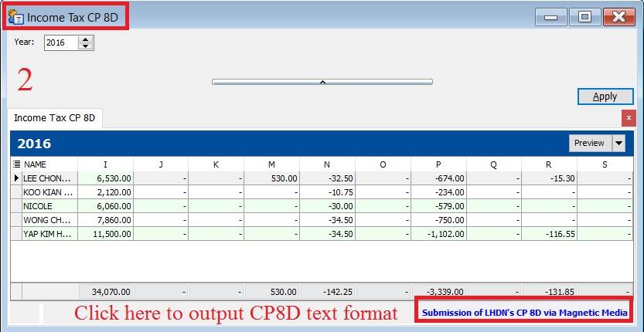Sort by column M header
This screenshot has width=644, height=332.
[272, 164]
